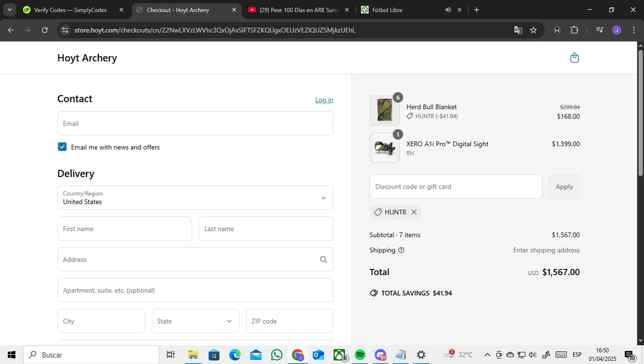The height and width of the screenshot is (364, 644).
Task: Open the notification center icon
Action: point(629,355)
